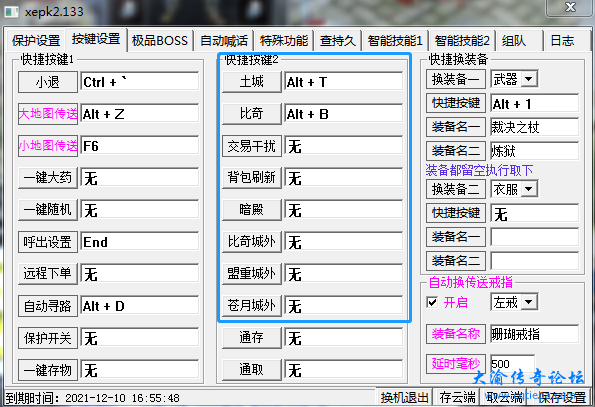Click the pink 装备名称 button
The height and width of the screenshot is (407, 595).
click(x=455, y=334)
